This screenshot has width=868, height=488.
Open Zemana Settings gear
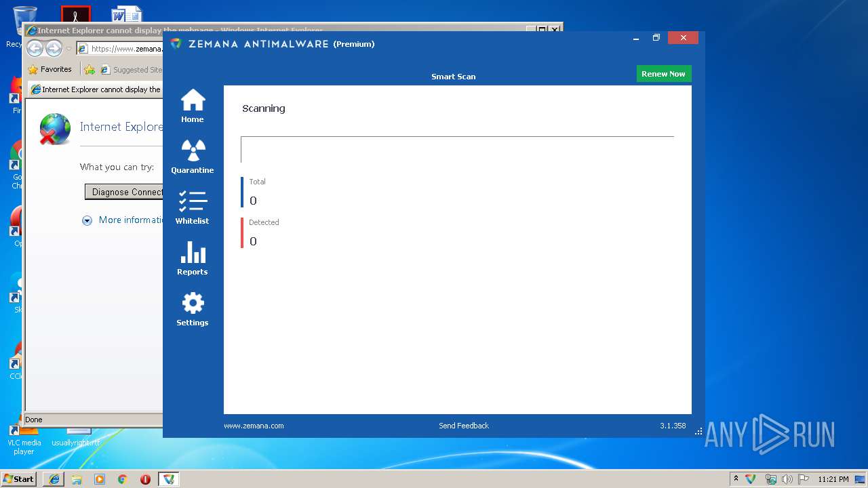(193, 310)
